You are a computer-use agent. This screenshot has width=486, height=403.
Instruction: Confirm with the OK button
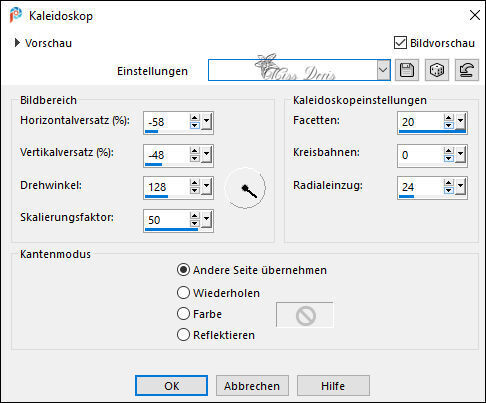pyautogui.click(x=171, y=386)
